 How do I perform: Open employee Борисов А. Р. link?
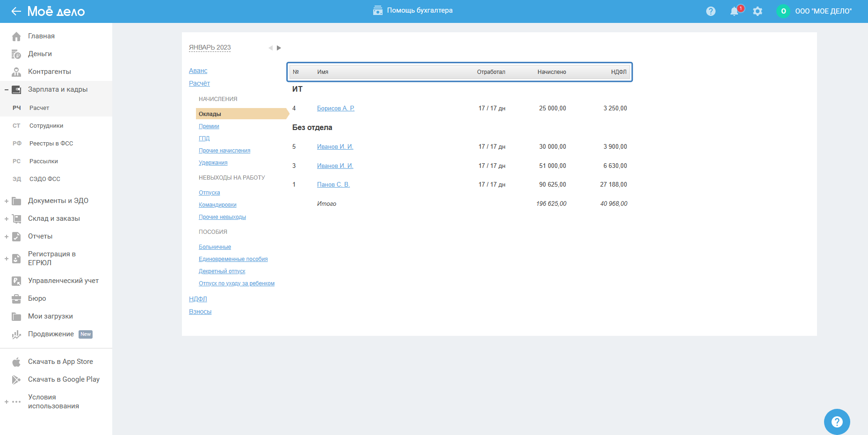[335, 109]
